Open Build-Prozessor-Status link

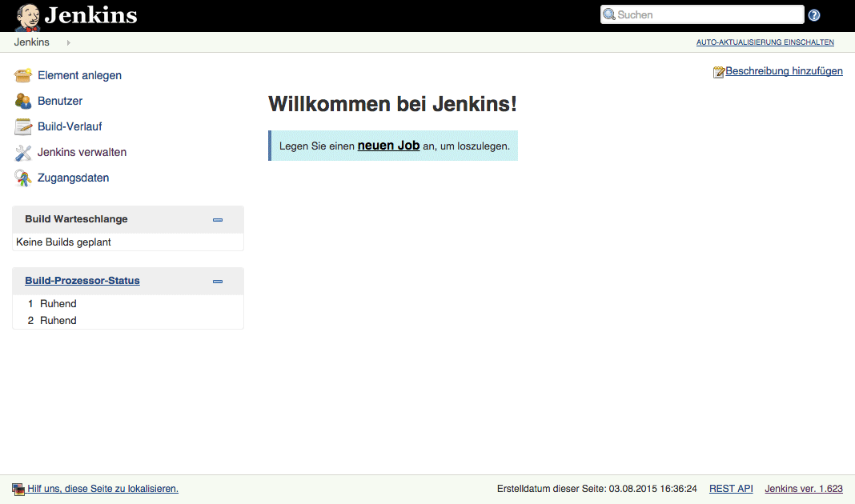coord(82,281)
